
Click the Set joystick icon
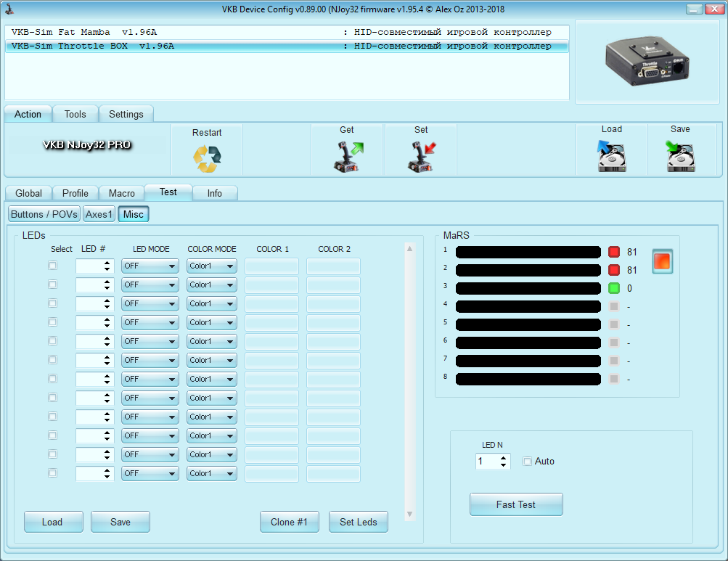pyautogui.click(x=421, y=157)
